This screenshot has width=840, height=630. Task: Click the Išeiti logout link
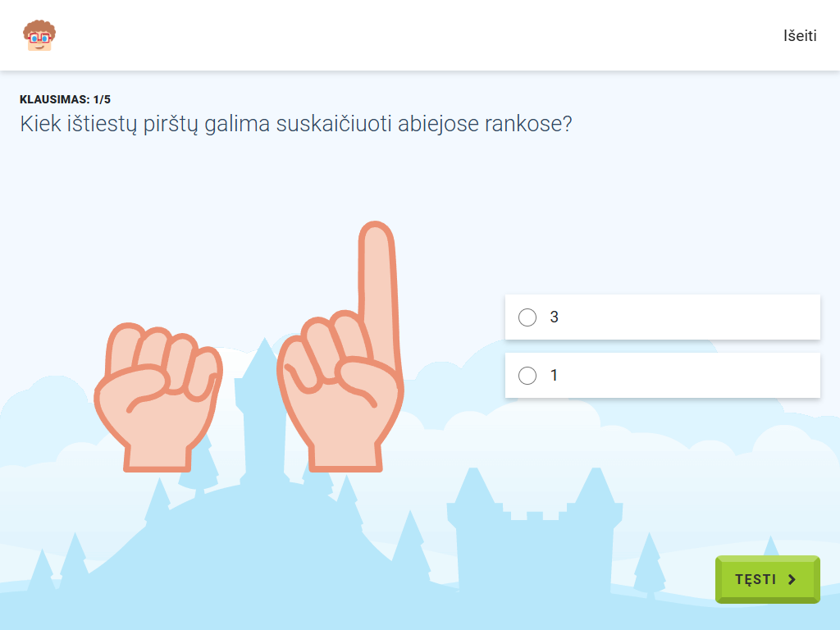800,36
